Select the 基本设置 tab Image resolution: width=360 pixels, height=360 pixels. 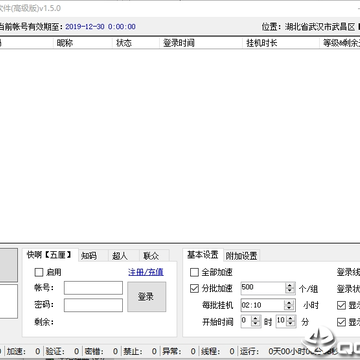(x=203, y=255)
